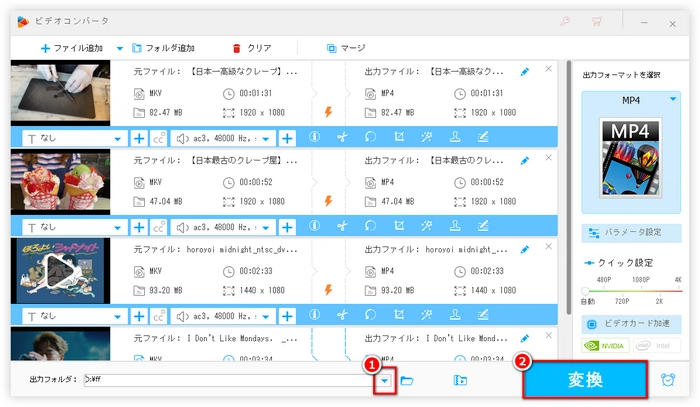Remove the 日本最古のクレープ屋 file from list
700x407 pixels.
pyautogui.click(x=549, y=157)
